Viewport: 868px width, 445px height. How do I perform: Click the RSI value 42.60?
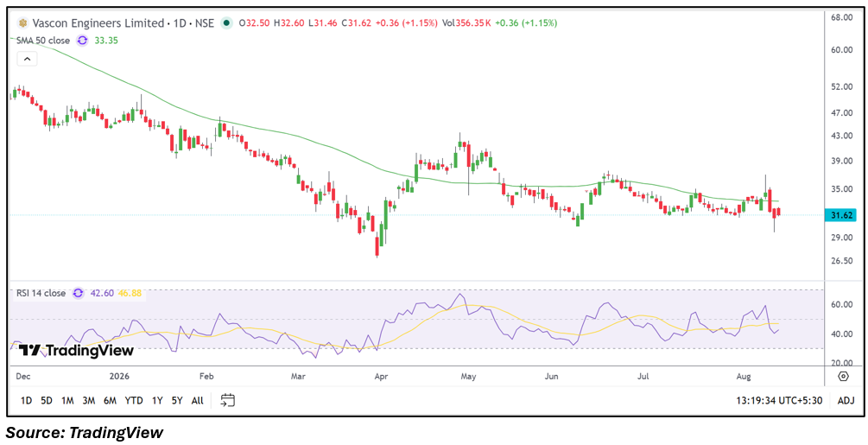tap(101, 293)
